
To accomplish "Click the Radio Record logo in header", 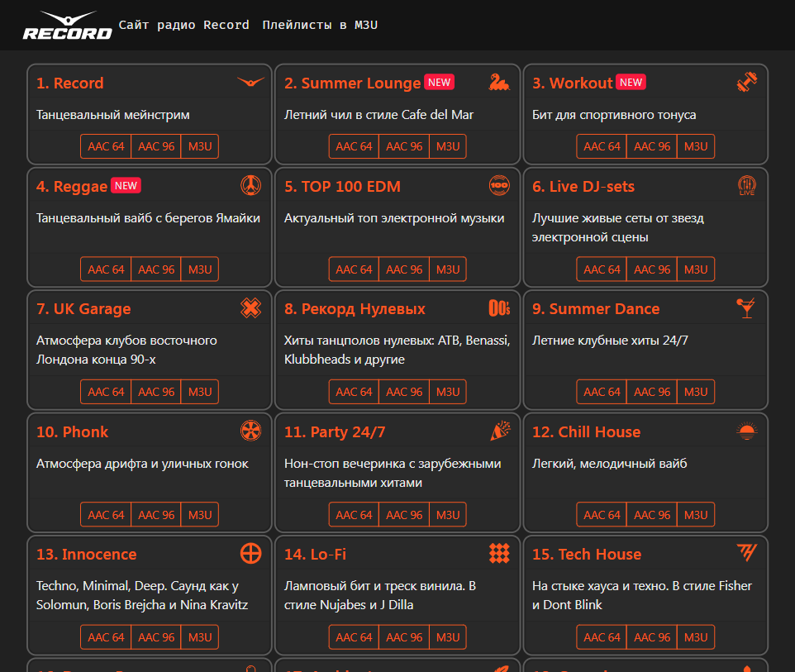I will [67, 26].
